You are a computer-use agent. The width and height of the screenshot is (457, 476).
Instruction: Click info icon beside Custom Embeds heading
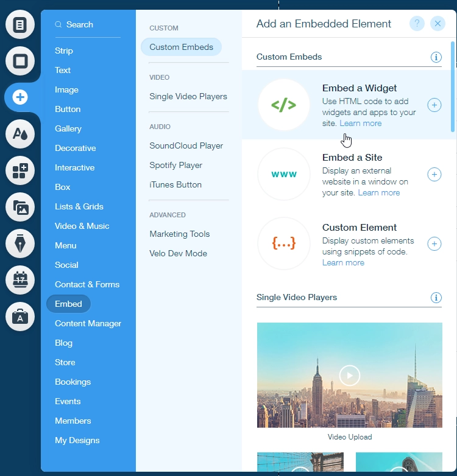point(436,57)
